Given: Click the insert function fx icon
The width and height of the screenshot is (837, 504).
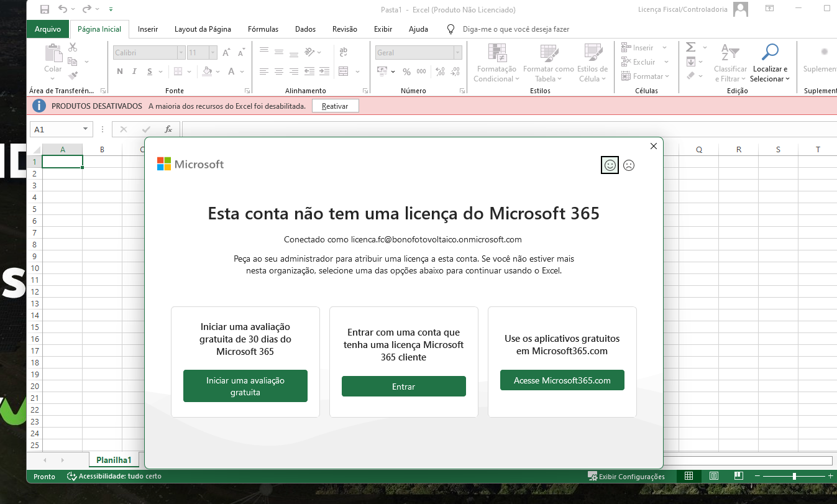Looking at the screenshot, I should click(x=168, y=129).
